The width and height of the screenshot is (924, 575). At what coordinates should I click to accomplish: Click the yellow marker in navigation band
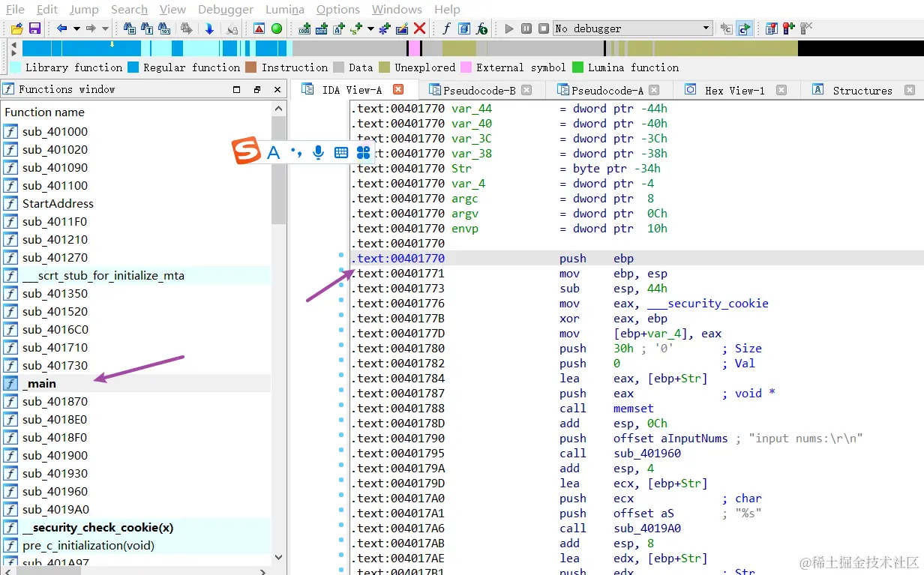(112, 44)
